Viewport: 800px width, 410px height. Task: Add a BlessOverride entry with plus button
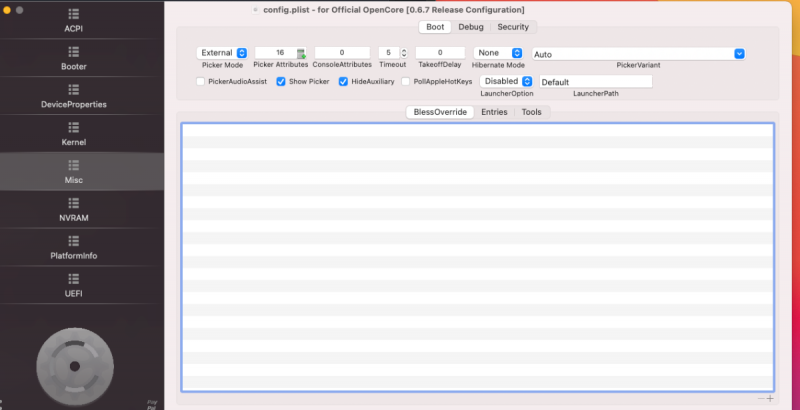pyautogui.click(x=770, y=398)
